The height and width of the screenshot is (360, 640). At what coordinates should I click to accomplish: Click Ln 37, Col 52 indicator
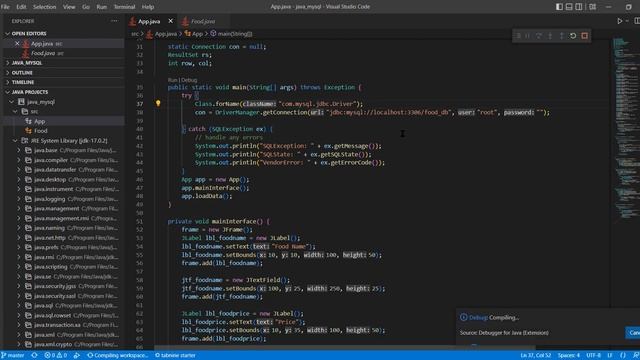coord(535,356)
